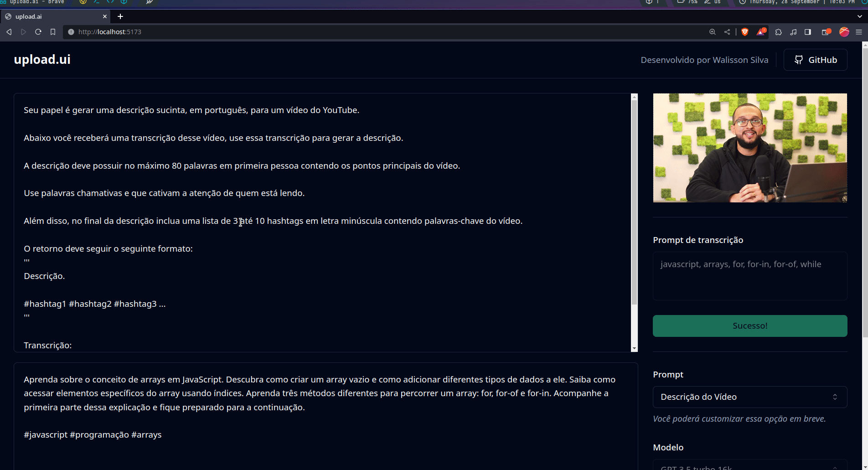Go back to the previous page

coord(9,32)
